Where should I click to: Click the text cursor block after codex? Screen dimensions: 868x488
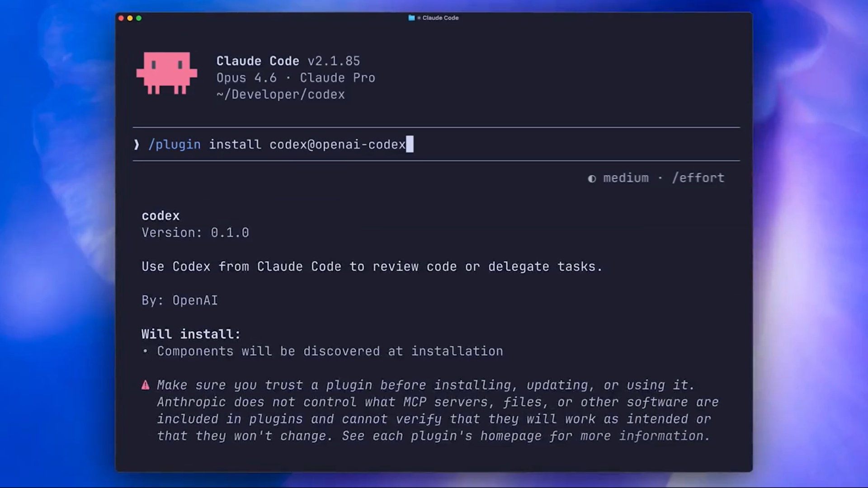pos(410,145)
